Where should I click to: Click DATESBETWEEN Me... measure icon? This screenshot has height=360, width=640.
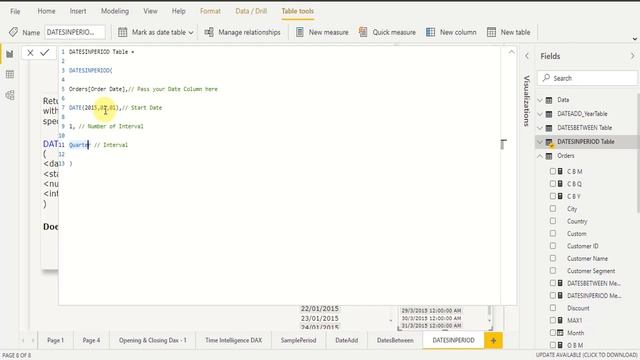560,283
